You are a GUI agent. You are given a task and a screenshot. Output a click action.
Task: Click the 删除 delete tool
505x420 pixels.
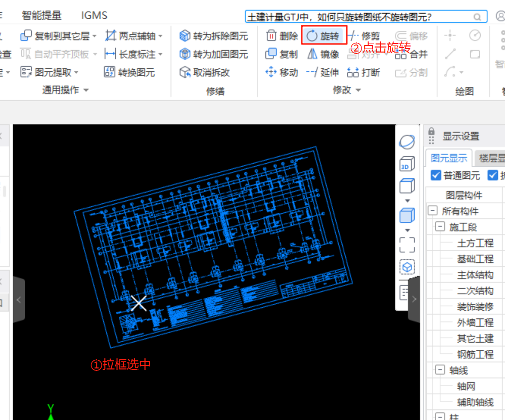(282, 36)
